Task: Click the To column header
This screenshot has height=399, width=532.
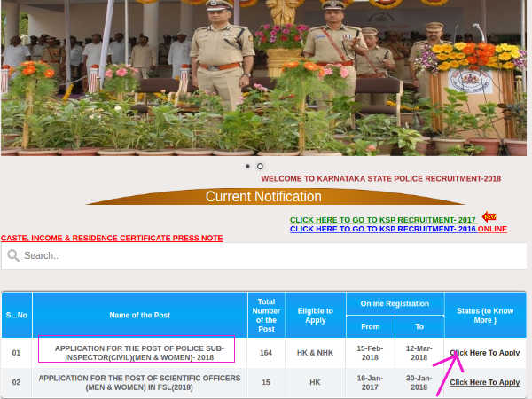Action: [419, 326]
